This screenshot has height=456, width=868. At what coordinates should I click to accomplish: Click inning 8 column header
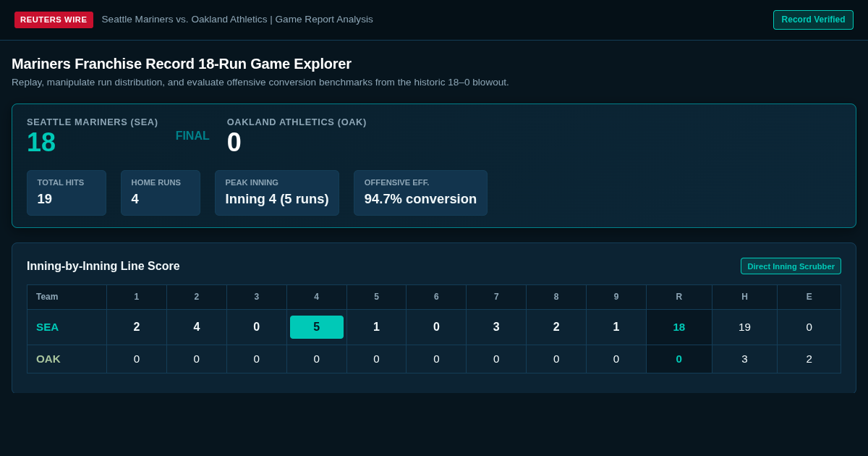pyautogui.click(x=556, y=297)
